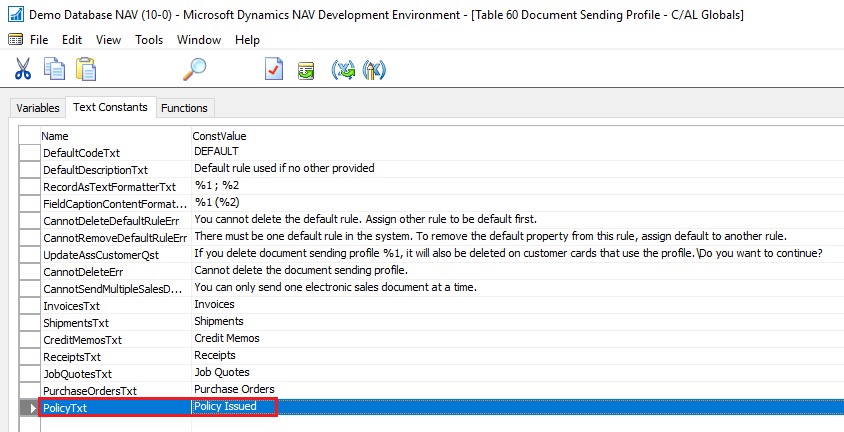This screenshot has height=432, width=844.
Task: Click the Copy icon in toolbar
Action: tap(55, 69)
